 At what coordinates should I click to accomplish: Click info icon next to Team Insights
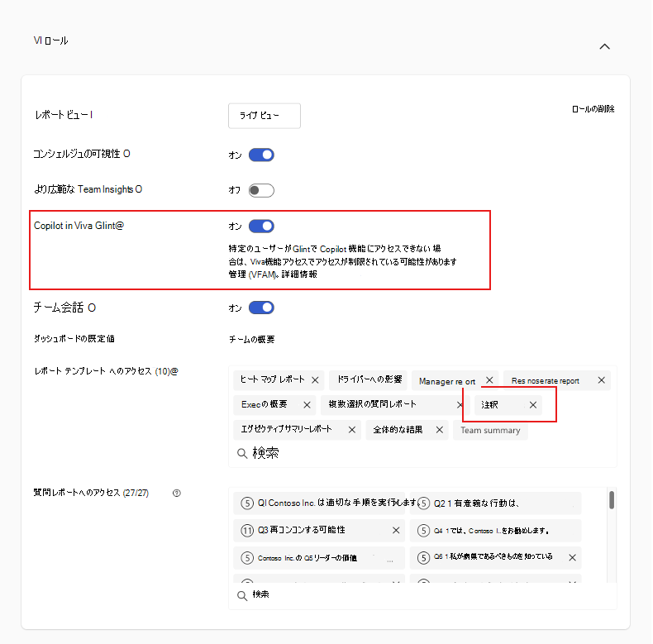tap(139, 189)
